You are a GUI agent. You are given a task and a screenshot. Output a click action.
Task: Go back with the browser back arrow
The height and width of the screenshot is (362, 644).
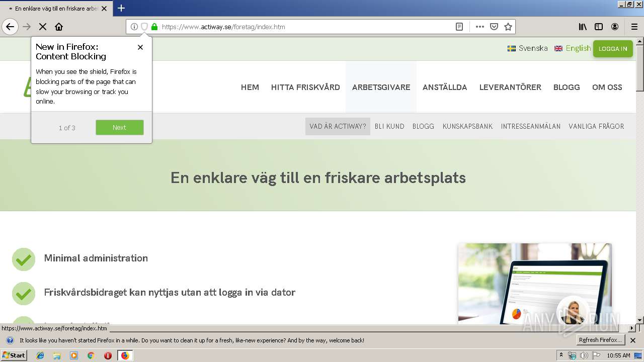(10, 27)
